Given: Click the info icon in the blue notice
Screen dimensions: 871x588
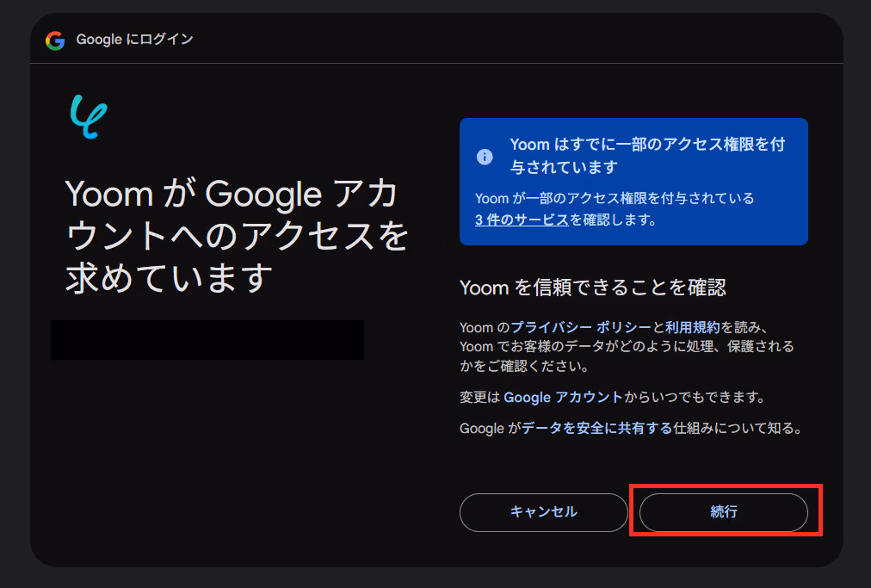Looking at the screenshot, I should (485, 157).
